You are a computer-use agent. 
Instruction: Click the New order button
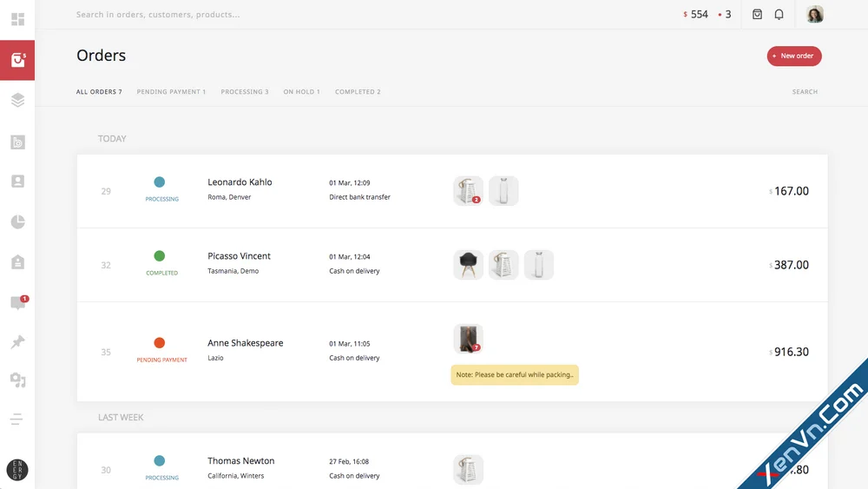tap(794, 56)
